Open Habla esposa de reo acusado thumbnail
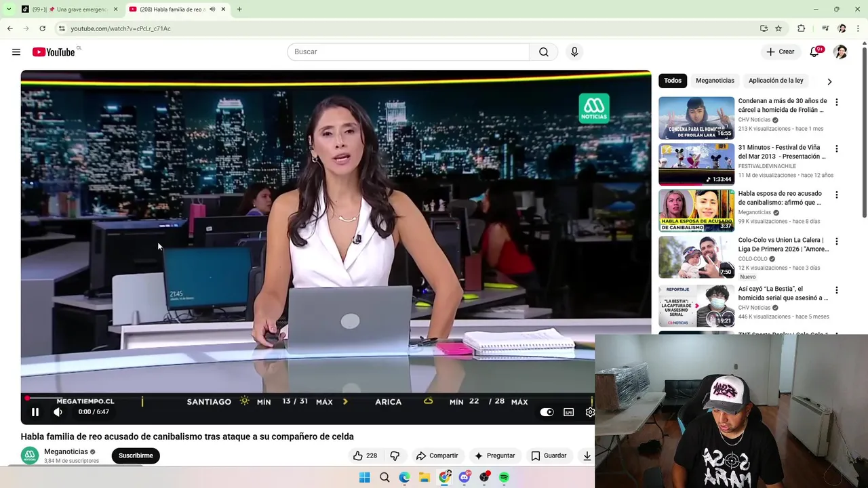Screen dimensions: 868x488 pos(696,210)
